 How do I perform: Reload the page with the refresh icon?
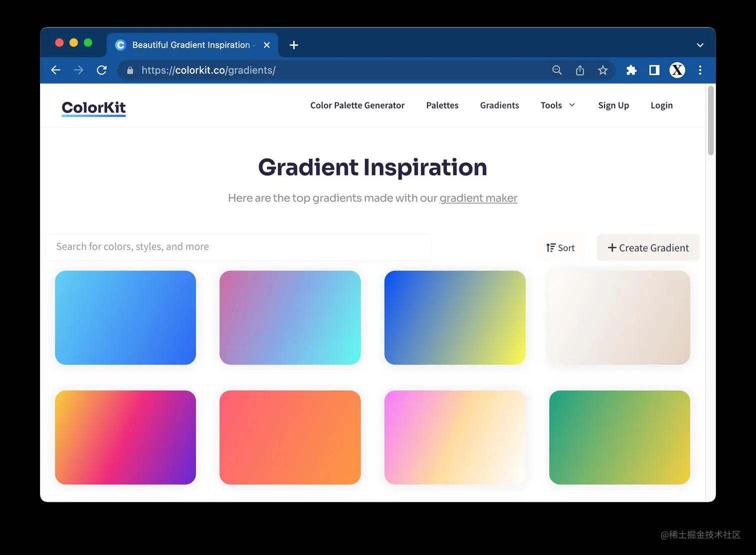[x=101, y=70]
